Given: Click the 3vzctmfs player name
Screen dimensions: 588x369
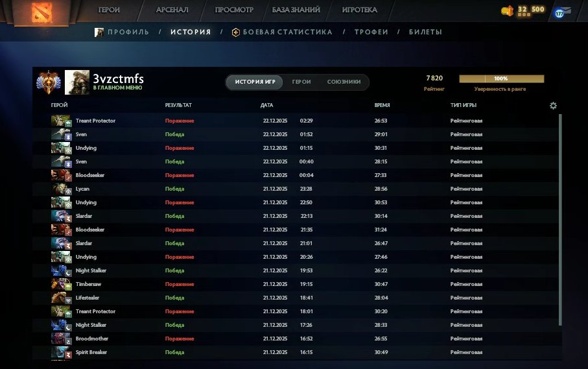Looking at the screenshot, I should (x=118, y=78).
